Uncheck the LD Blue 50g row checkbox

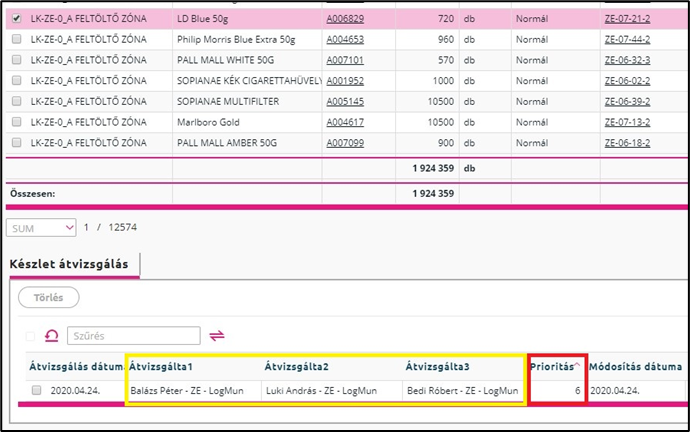click(x=17, y=18)
